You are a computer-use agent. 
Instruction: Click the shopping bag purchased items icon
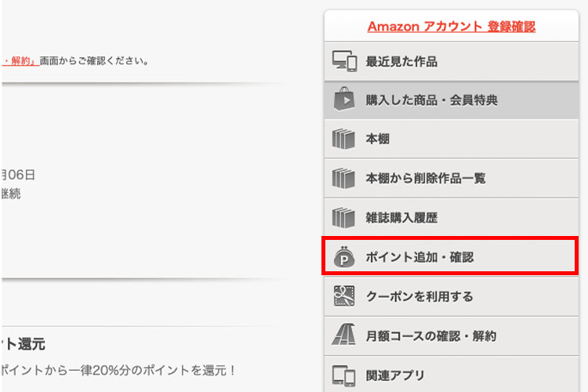point(345,100)
